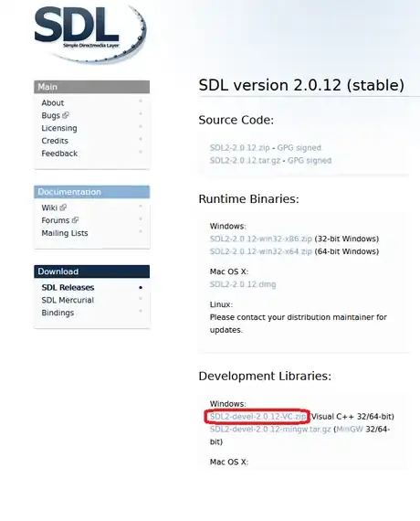Open the SDL Mercurial page

click(68, 300)
